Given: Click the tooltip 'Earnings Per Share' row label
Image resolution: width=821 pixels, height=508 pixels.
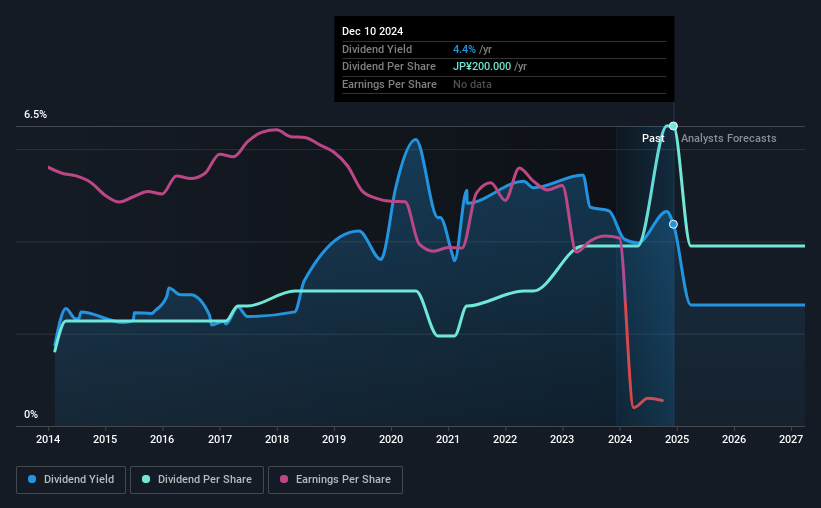Looking at the screenshot, I should [389, 84].
